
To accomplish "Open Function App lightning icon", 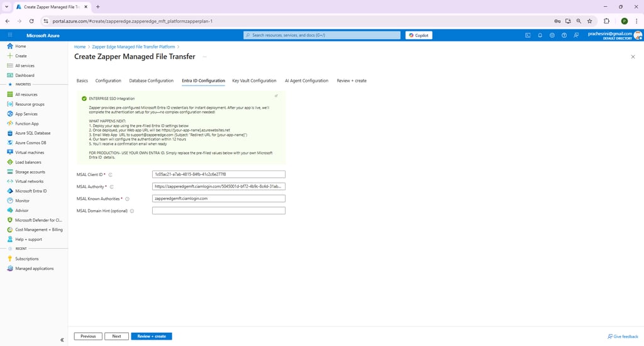I will pos(10,124).
